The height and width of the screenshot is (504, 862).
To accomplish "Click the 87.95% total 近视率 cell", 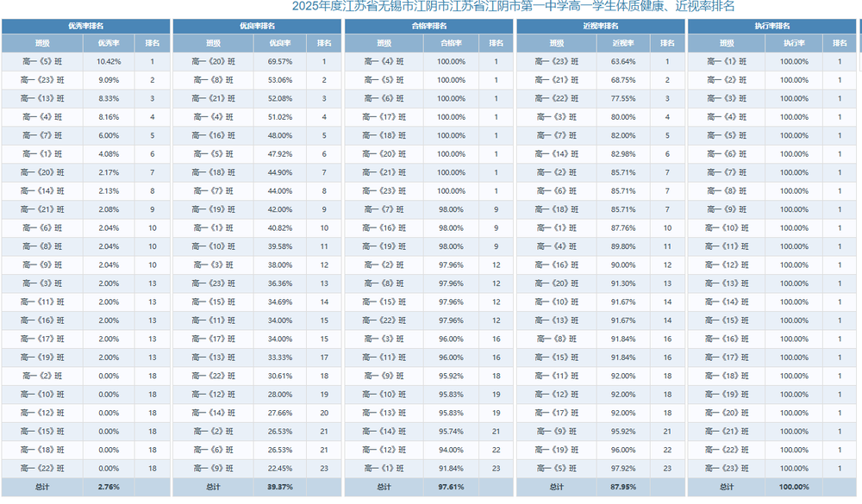I will pyautogui.click(x=622, y=487).
